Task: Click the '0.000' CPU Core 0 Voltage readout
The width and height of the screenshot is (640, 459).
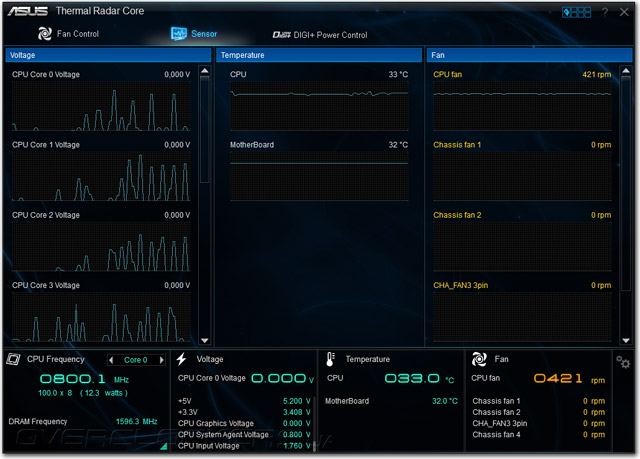Action: (279, 378)
